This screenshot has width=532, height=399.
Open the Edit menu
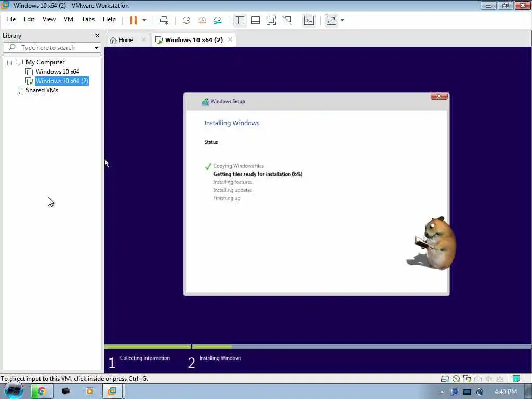[x=29, y=19]
